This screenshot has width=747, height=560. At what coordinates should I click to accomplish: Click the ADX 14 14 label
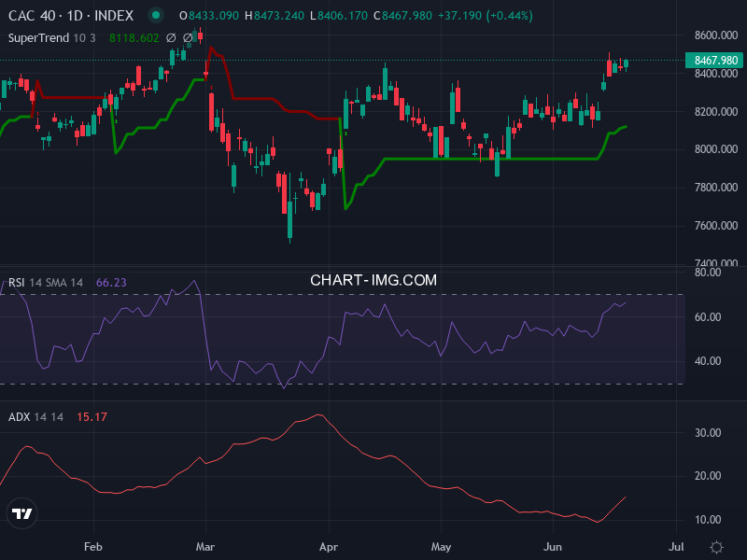(x=35, y=417)
